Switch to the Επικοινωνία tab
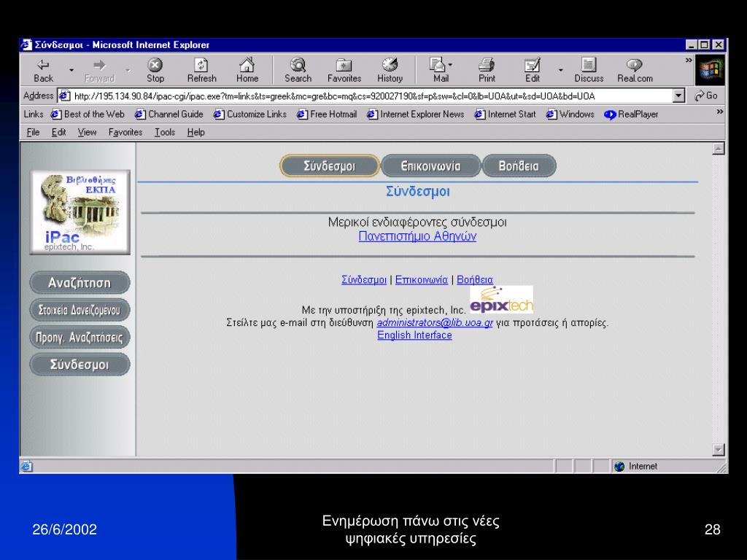The height and width of the screenshot is (560, 747). [x=430, y=166]
